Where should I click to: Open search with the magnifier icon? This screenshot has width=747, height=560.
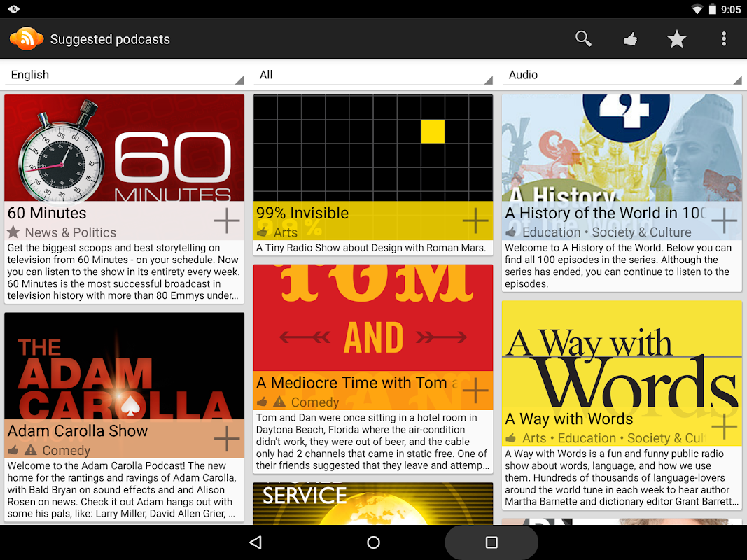click(x=583, y=38)
